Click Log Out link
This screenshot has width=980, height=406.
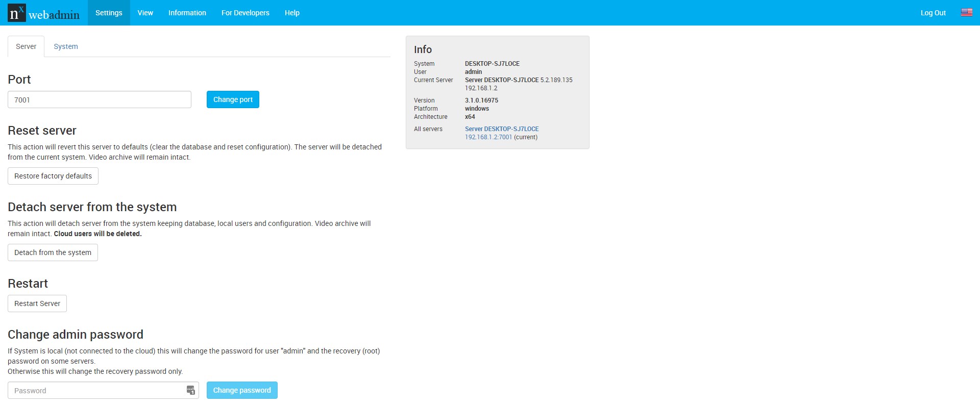[933, 13]
